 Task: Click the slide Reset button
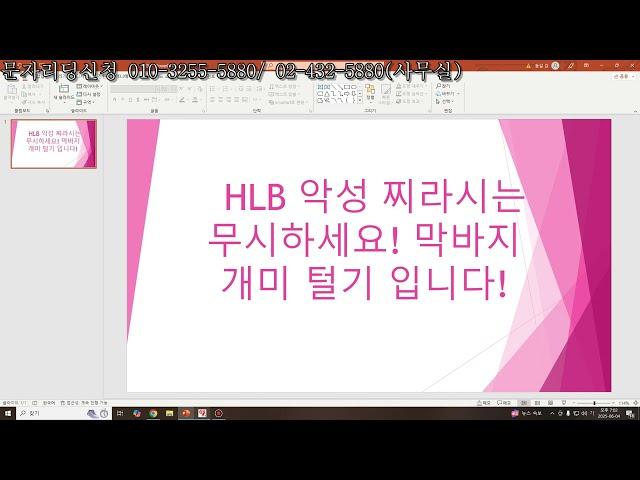(89, 94)
